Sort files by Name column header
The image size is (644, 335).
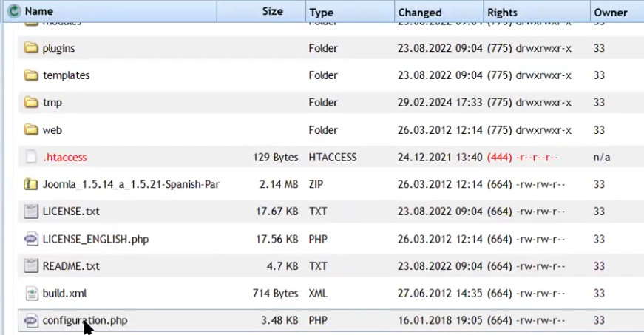[39, 12]
